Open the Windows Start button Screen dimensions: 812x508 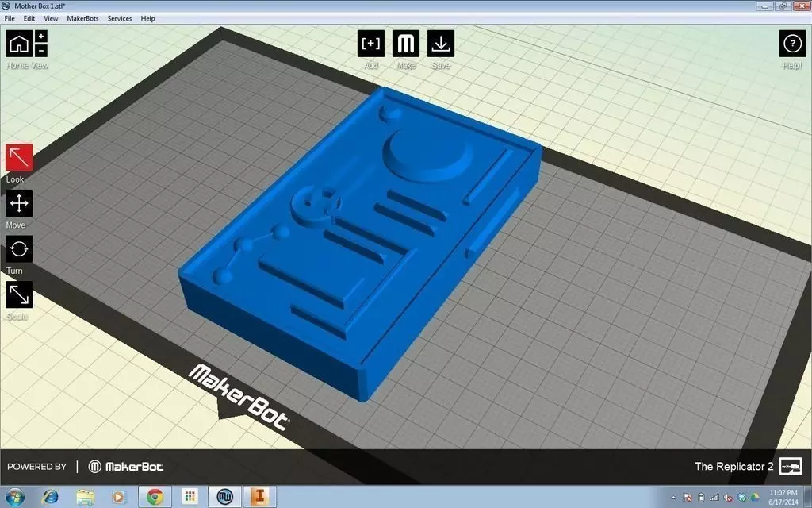pyautogui.click(x=14, y=497)
